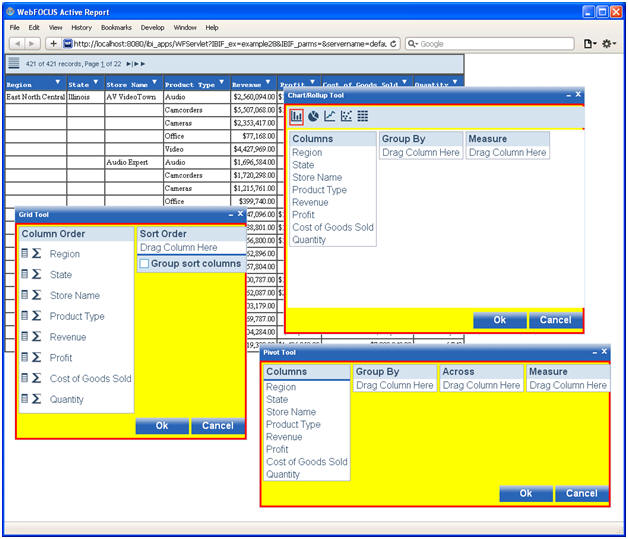
Task: Toggle visibility icon for Store Name column
Action: coord(24,295)
